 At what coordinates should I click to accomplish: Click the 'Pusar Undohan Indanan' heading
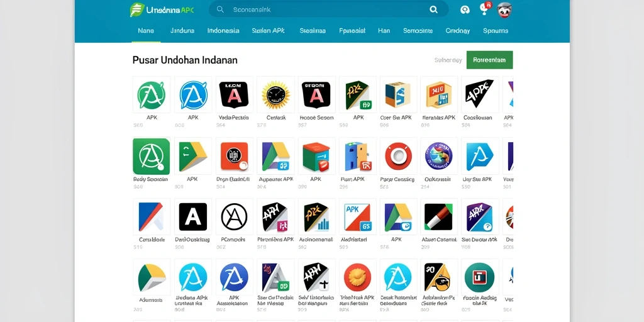click(185, 60)
